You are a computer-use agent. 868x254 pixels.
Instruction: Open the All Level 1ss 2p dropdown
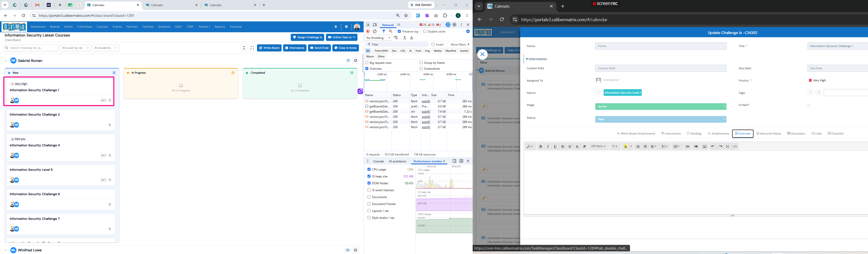76,48
